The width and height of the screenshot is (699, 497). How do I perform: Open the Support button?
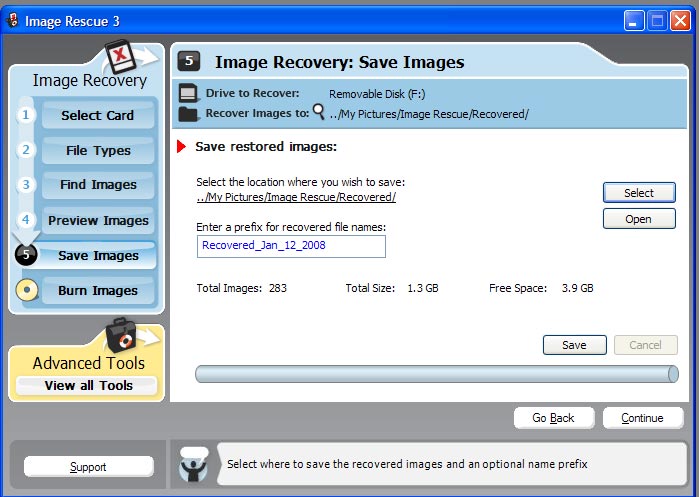point(88,467)
